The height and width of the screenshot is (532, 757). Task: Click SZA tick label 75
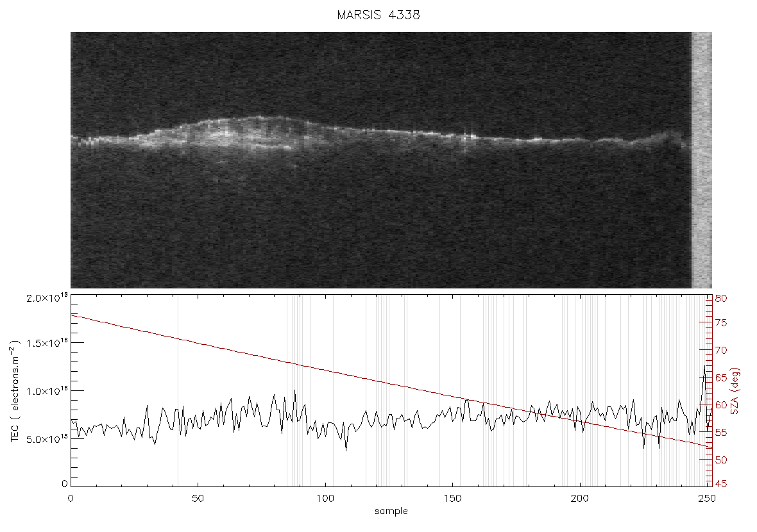point(721,322)
